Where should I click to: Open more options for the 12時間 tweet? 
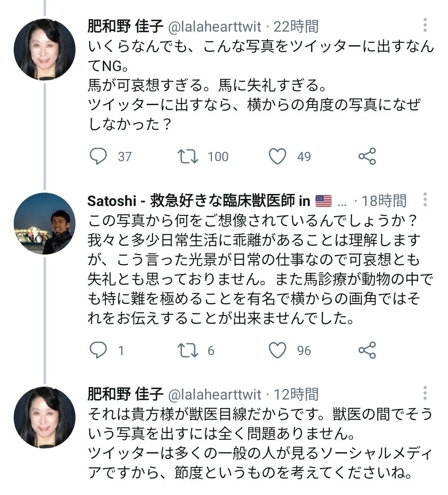[x=425, y=393]
